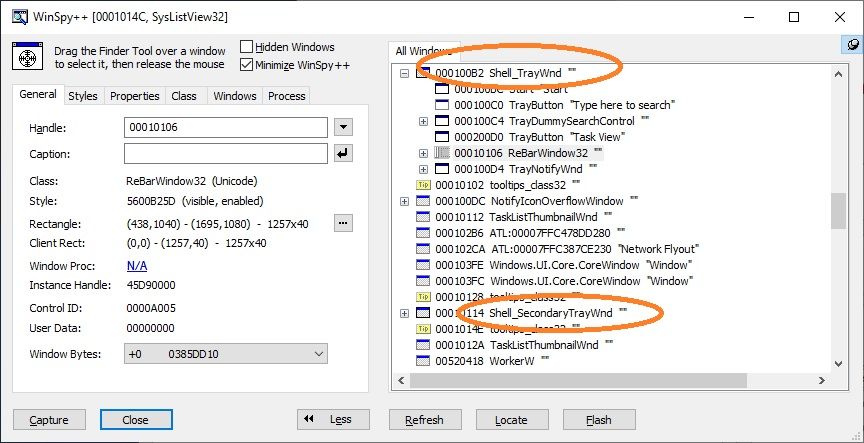The height and width of the screenshot is (443, 864).
Task: Select the 000100DC NotifyIconOverflowWindow row
Action: click(537, 201)
